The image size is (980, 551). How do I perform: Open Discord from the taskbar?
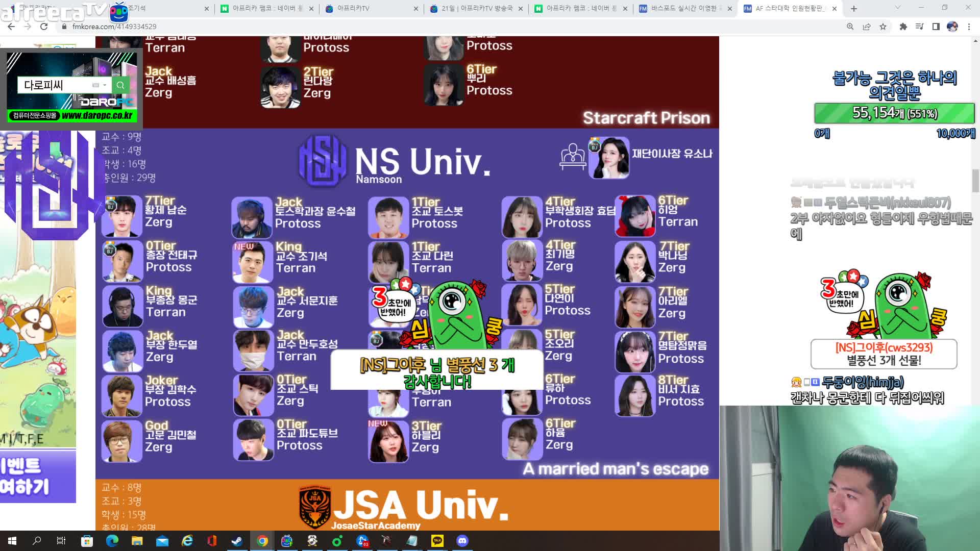click(462, 541)
